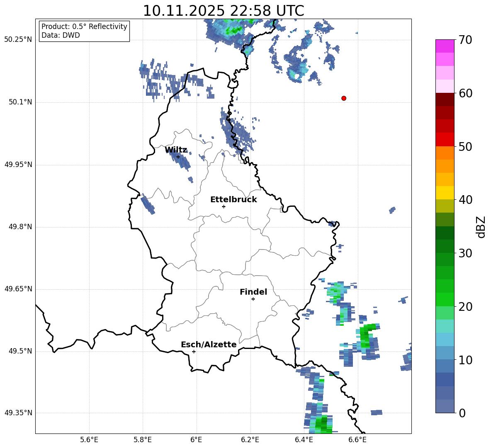
Task: Click the 10.11.2025 22:58 UTC title
Action: coord(224,11)
